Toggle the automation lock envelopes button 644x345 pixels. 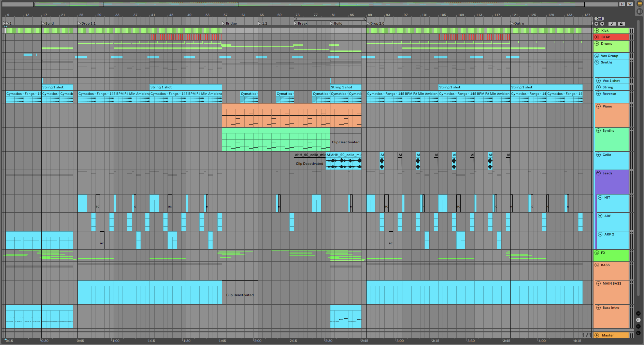(621, 24)
